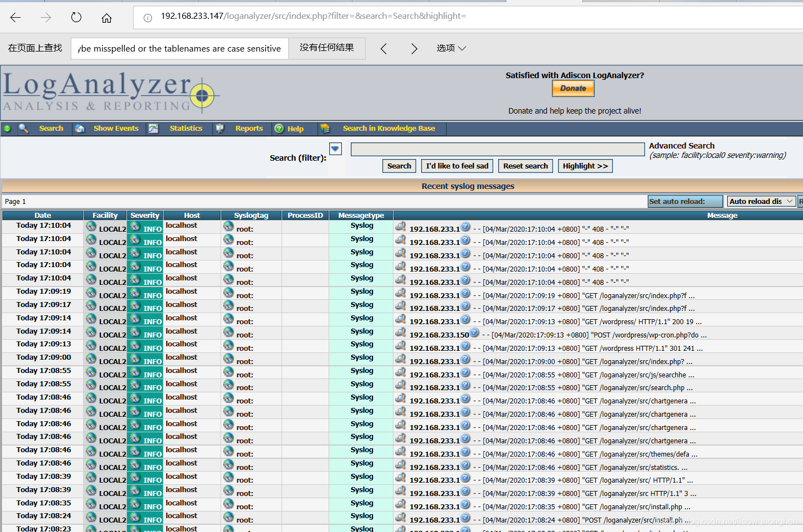803x532 pixels.
Task: Click the Message column header
Action: click(x=722, y=215)
